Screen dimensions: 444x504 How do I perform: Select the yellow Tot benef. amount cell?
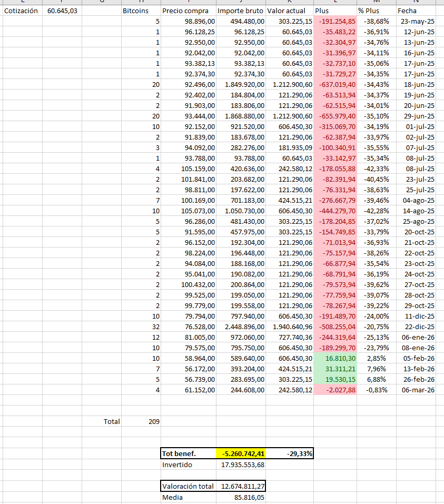[x=241, y=453]
